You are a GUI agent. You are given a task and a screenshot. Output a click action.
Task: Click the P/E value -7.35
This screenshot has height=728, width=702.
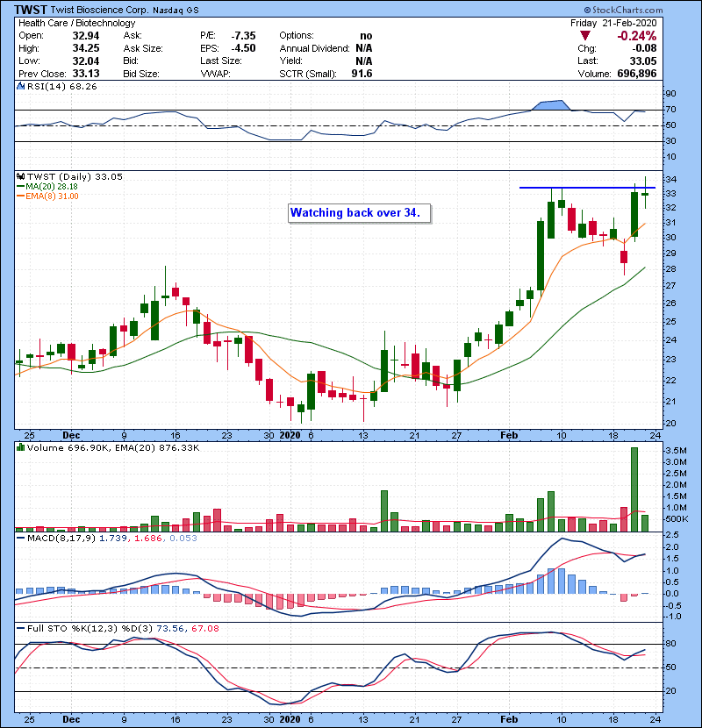pos(243,36)
